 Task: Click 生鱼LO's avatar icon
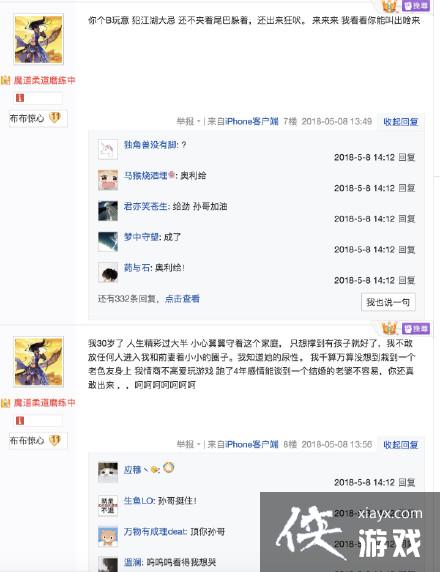point(108,505)
